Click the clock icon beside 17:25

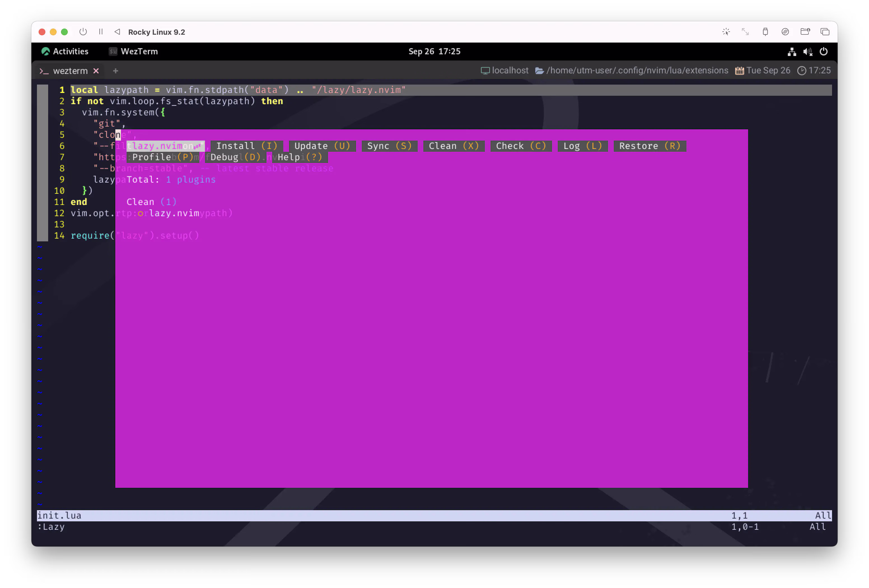[802, 71]
